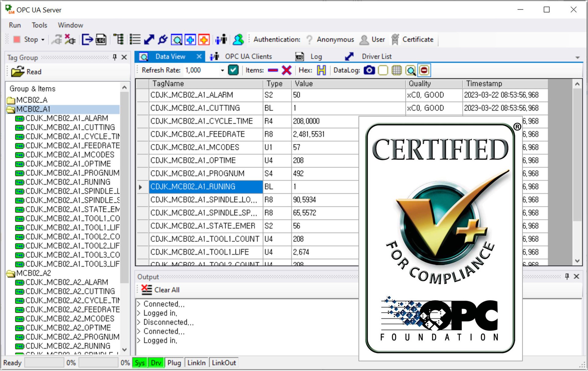Viewport: 588px width, 371px height.
Task: Click the data table scroll down arrow
Action: coord(577,261)
